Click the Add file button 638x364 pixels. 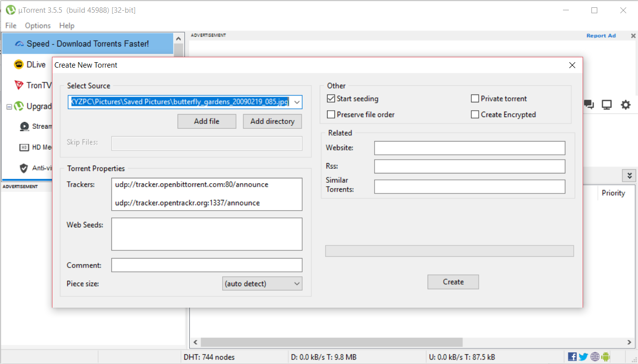pos(207,121)
